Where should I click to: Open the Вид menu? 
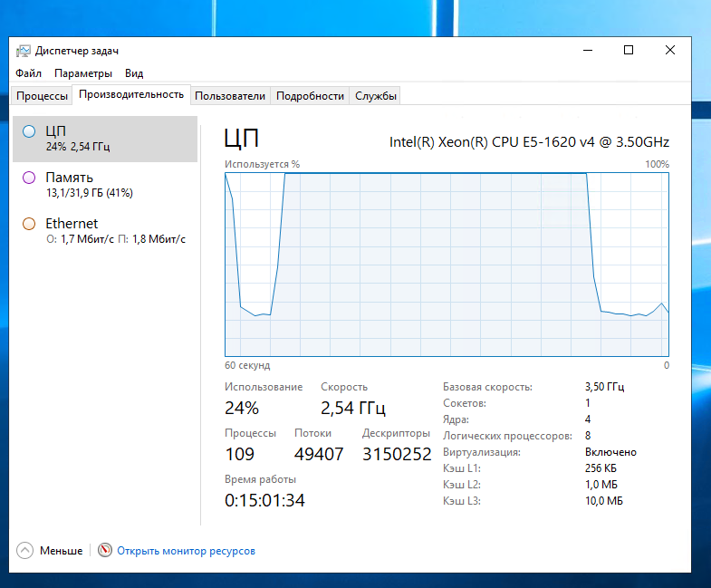tap(134, 73)
